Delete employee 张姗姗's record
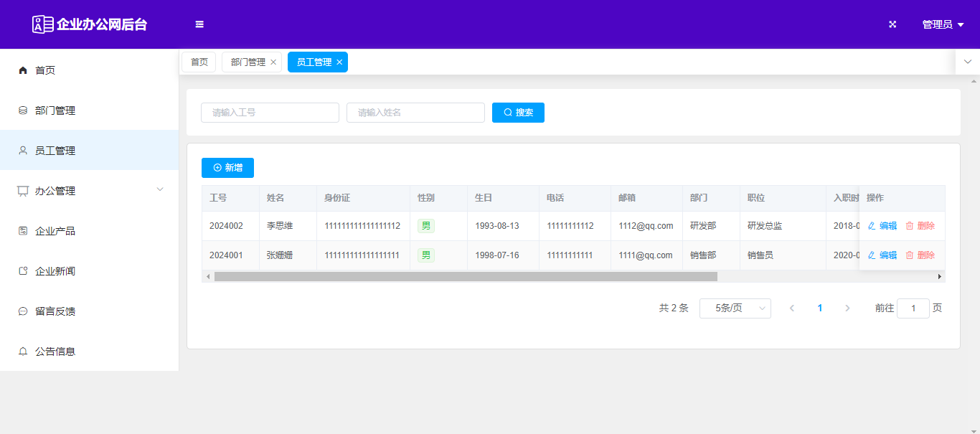Screen dimensions: 980x434 (920, 255)
